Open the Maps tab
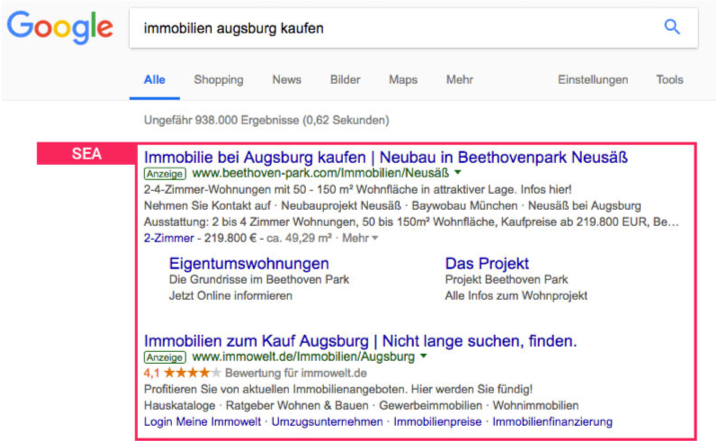The height and width of the screenshot is (441, 716). coord(403,79)
